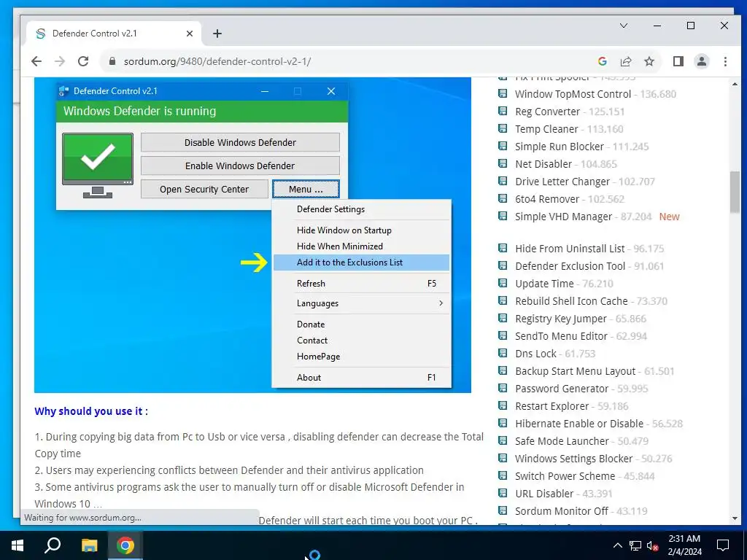Image resolution: width=747 pixels, height=560 pixels.
Task: Open Windows taskbar search
Action: [x=53, y=545]
